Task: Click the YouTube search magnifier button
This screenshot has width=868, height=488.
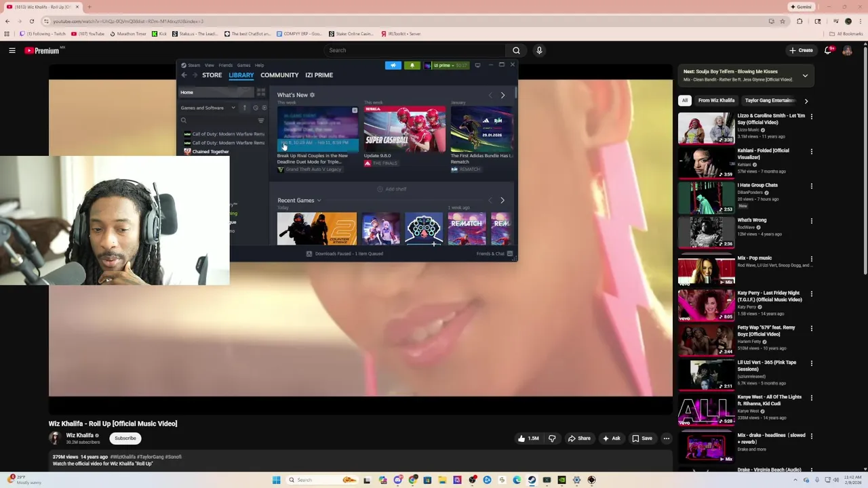Action: click(516, 50)
